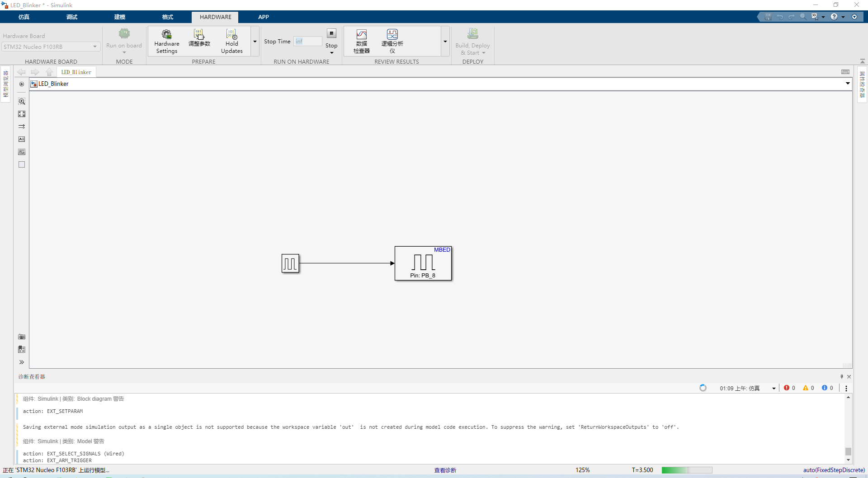Expand the Run on board mode dropdown
Screen dimensions: 868x478
tap(124, 53)
